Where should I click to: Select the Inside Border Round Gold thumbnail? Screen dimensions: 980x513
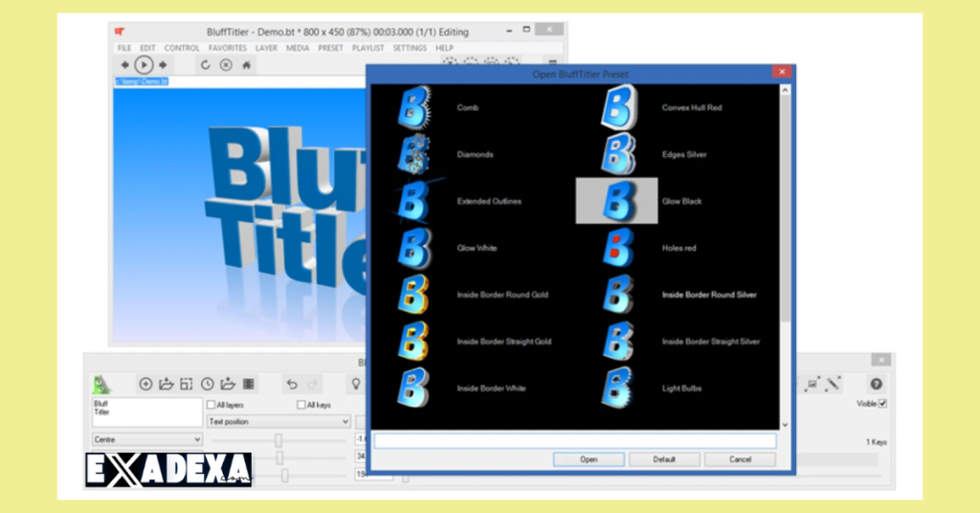[x=413, y=294]
